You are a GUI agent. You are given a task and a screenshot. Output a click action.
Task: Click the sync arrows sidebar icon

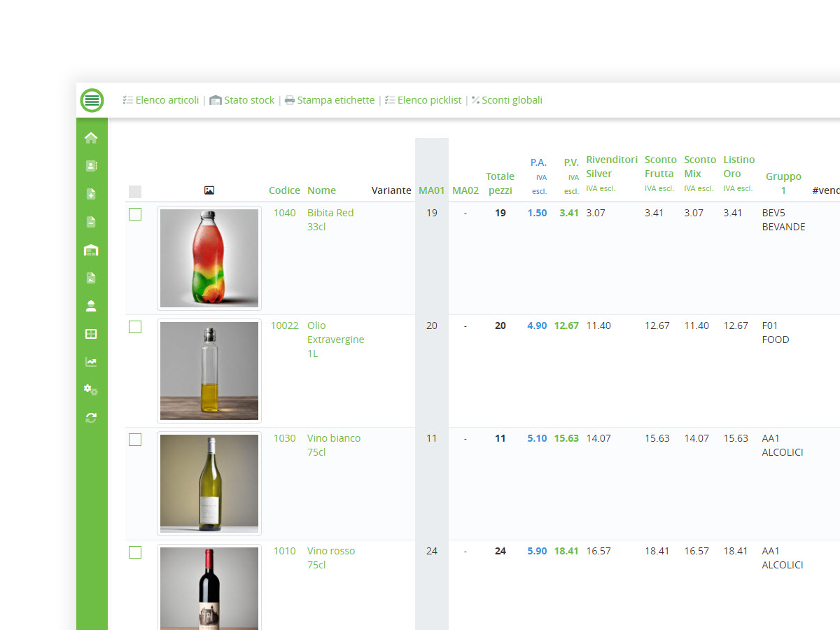coord(91,418)
